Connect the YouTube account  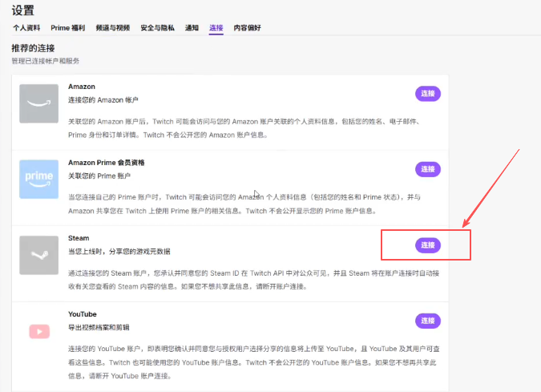[427, 321]
